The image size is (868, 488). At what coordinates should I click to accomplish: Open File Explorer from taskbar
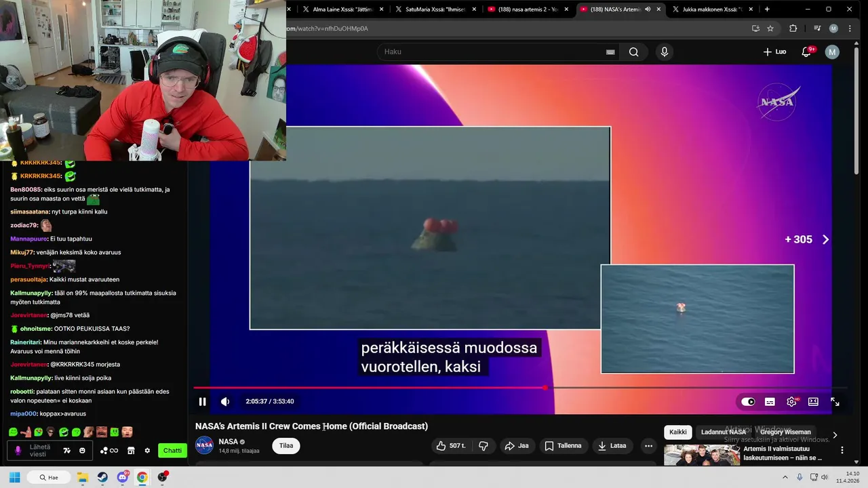tap(82, 477)
